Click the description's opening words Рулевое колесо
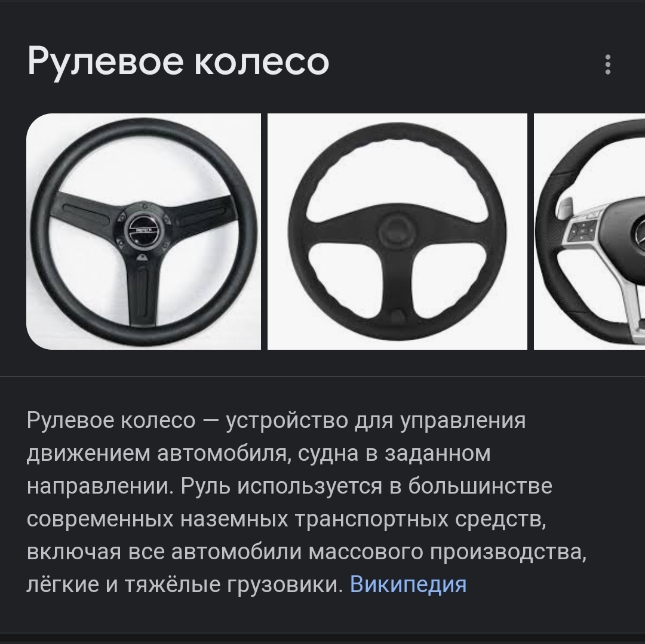The width and height of the screenshot is (645, 644). pyautogui.click(x=111, y=420)
